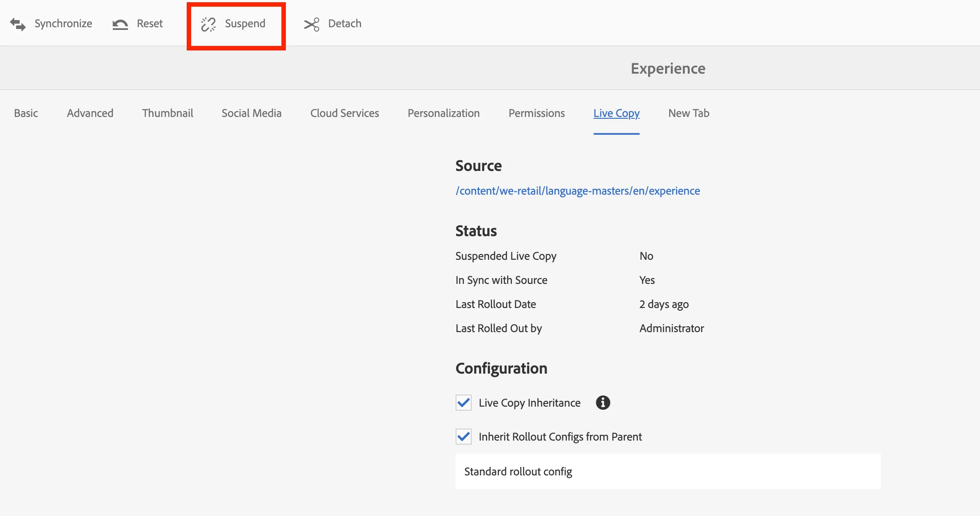This screenshot has width=980, height=516.
Task: Toggle Inherit Rollout Configs from Parent
Action: [464, 437]
